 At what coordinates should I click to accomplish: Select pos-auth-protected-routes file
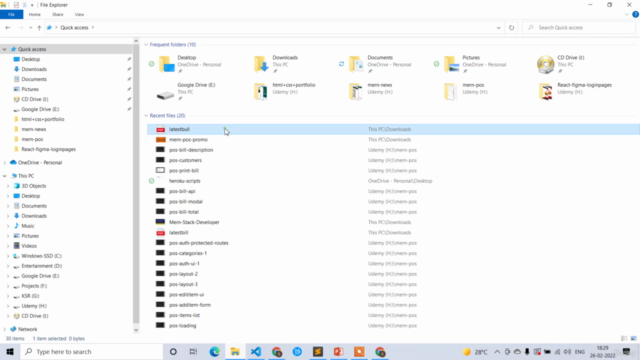pos(199,243)
